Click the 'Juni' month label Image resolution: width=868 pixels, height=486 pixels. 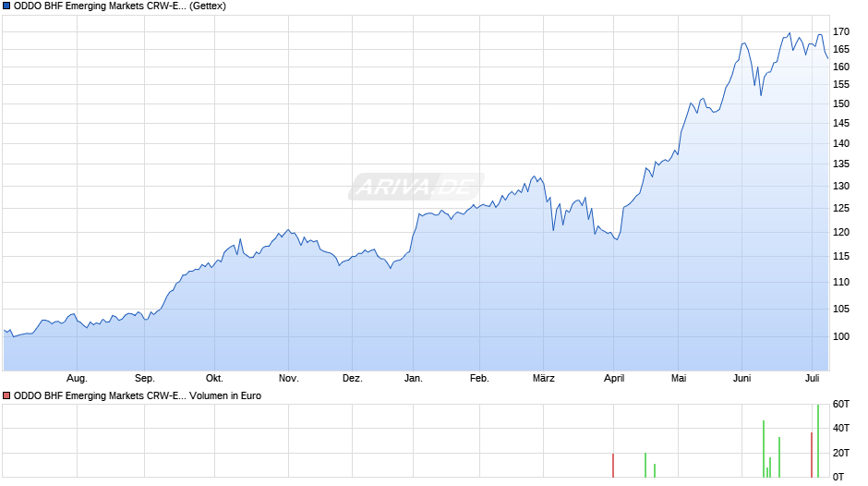pos(741,379)
